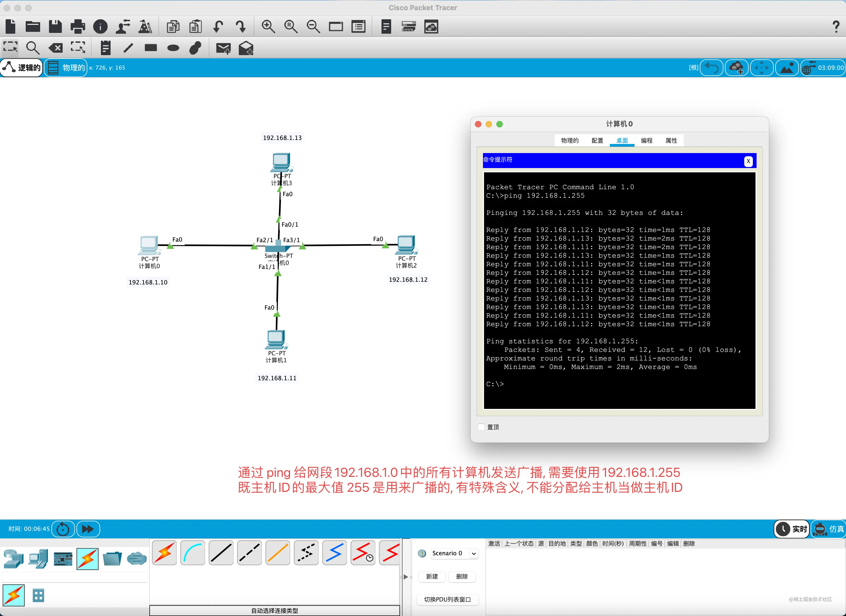Click the Zoom In magnifier icon
Image resolution: width=846 pixels, height=616 pixels.
coord(268,26)
